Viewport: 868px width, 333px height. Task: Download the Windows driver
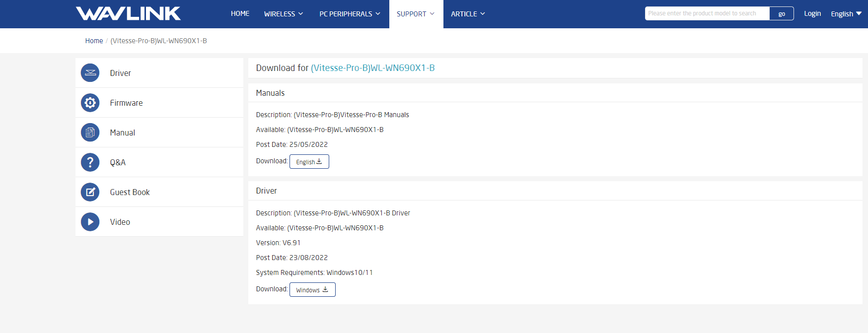coord(312,290)
